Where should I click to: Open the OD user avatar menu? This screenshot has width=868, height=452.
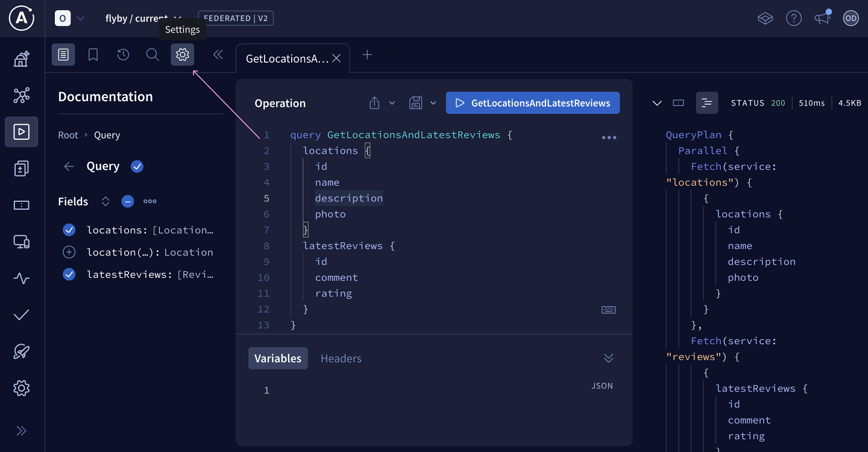click(851, 18)
